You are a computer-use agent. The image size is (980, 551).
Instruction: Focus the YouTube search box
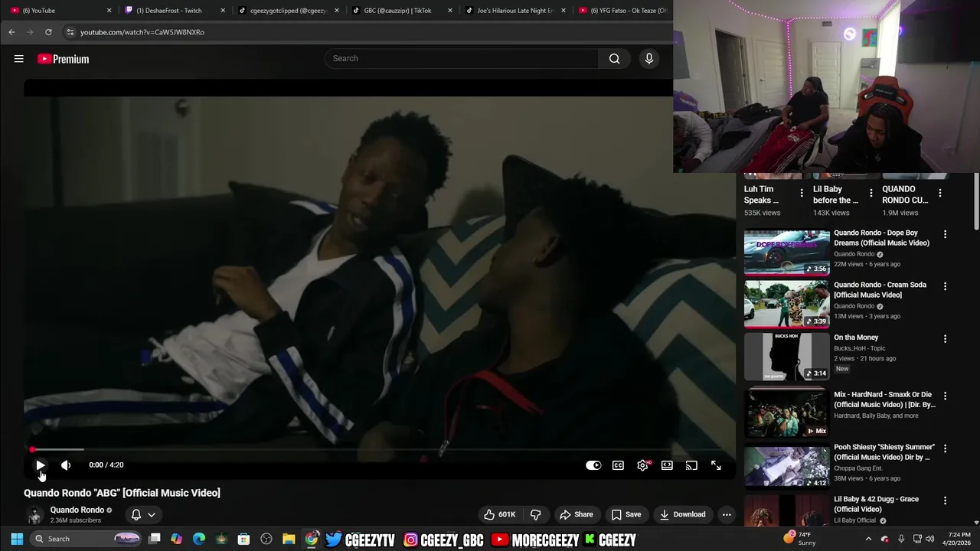pyautogui.click(x=461, y=58)
